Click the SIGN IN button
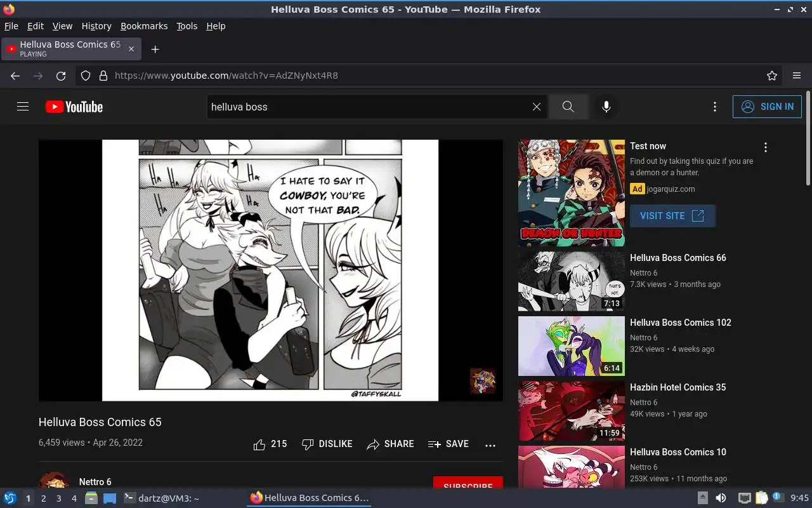This screenshot has width=812, height=508. click(767, 107)
